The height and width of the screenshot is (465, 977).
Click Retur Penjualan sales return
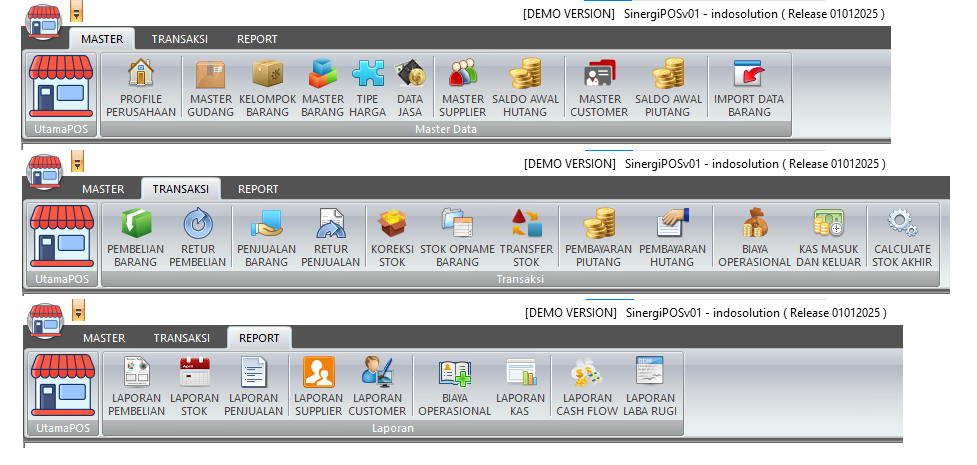point(330,237)
